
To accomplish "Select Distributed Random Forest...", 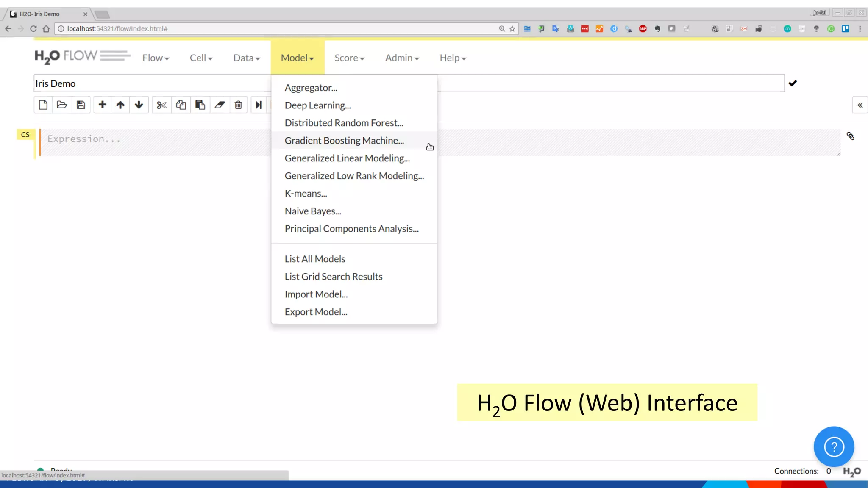I will pos(354,123).
